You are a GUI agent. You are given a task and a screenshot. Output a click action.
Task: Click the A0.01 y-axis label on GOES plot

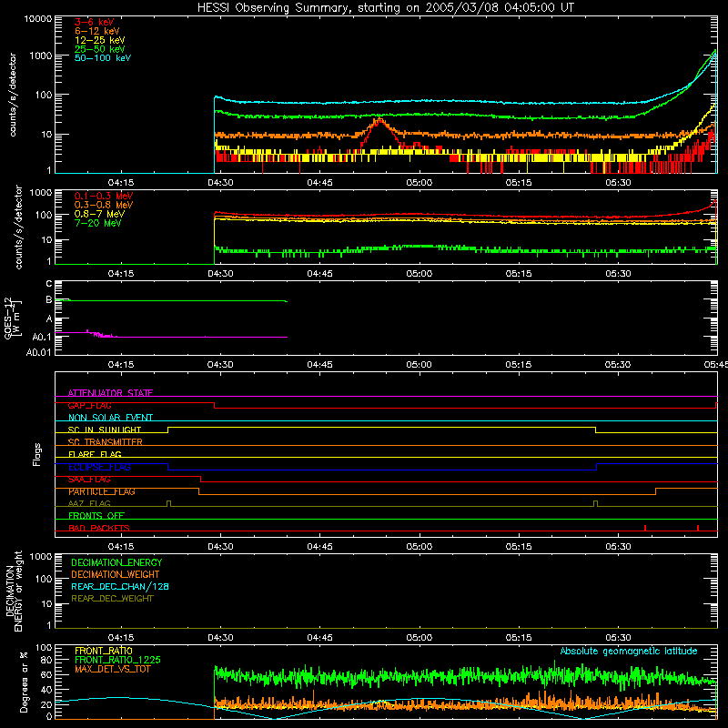39,352
